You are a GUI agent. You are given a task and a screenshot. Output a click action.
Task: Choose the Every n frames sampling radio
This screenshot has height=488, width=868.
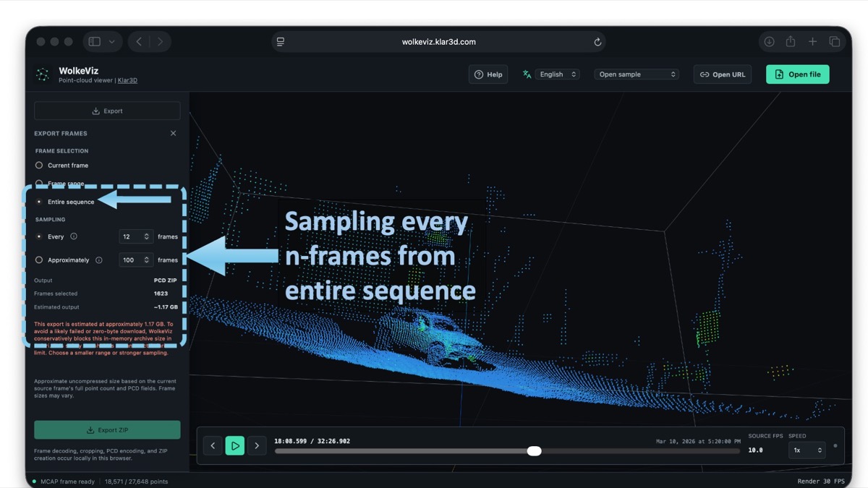pyautogui.click(x=39, y=236)
